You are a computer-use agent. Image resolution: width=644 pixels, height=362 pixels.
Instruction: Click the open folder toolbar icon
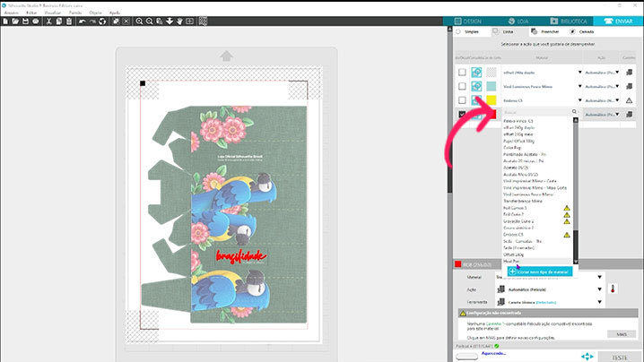[x=15, y=21]
